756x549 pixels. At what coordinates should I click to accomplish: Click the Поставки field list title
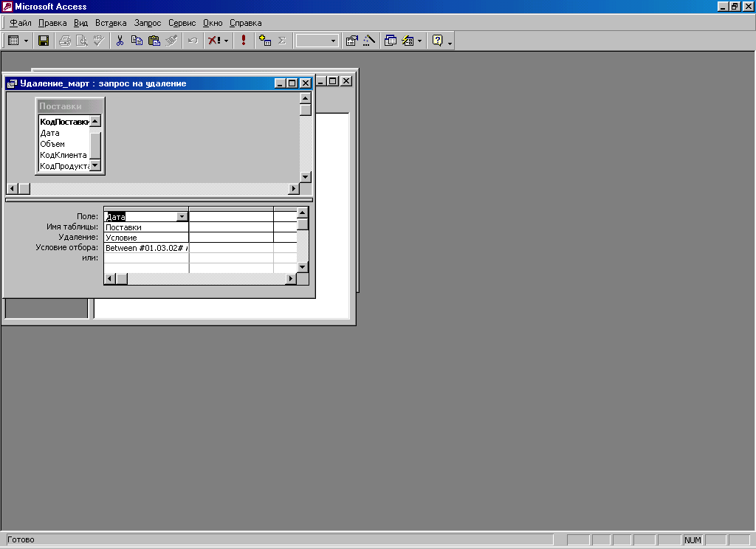[x=70, y=106]
